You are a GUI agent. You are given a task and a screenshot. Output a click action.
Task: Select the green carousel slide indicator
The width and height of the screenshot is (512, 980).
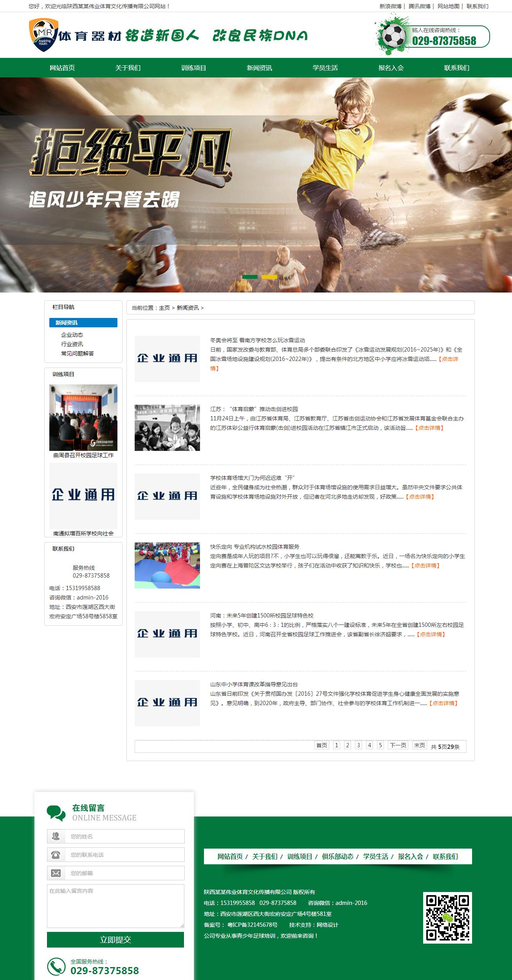[x=250, y=277]
